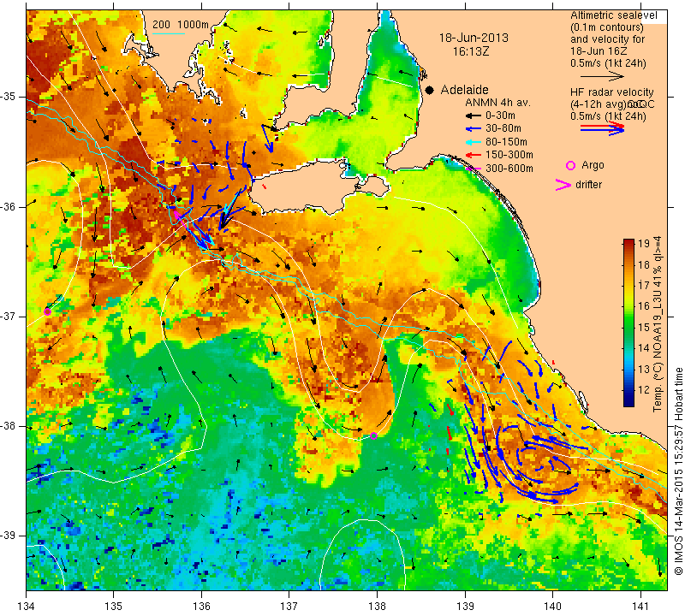Click the '150-300m' depth label

[509, 155]
